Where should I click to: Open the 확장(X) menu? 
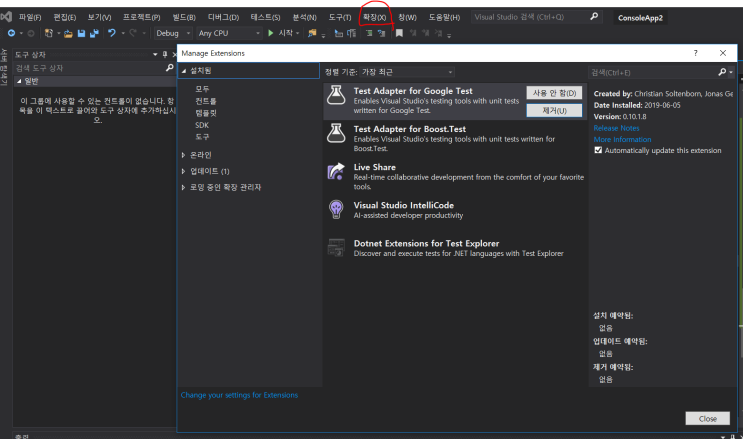pos(374,18)
